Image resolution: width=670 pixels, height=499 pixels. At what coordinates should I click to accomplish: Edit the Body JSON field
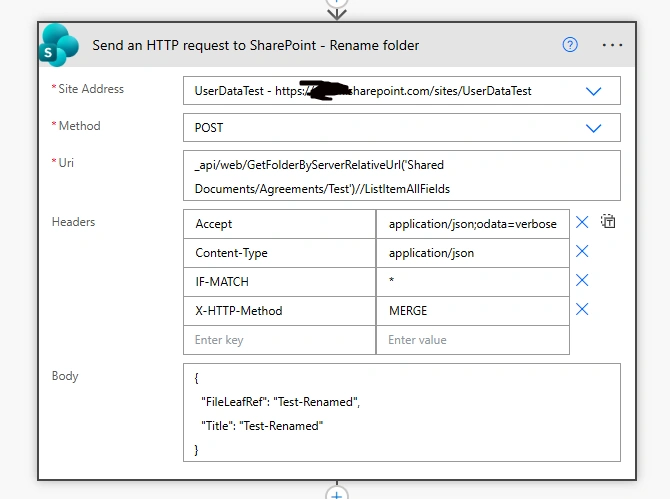coord(402,413)
